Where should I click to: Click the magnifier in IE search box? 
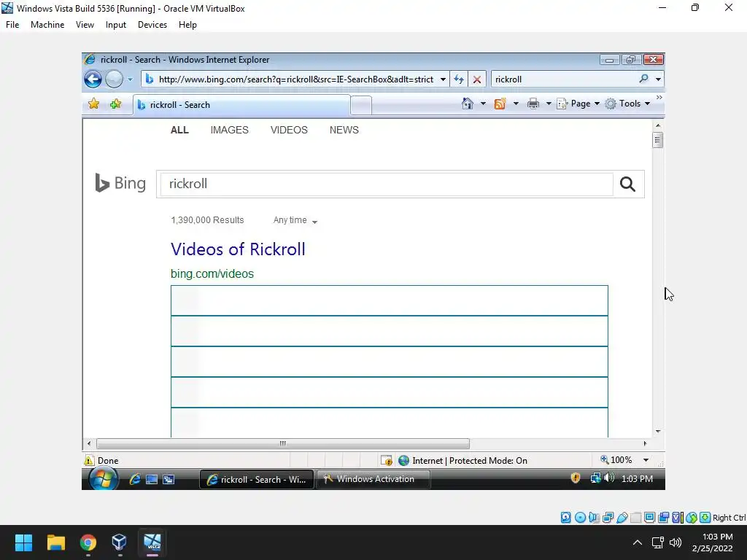pos(643,79)
